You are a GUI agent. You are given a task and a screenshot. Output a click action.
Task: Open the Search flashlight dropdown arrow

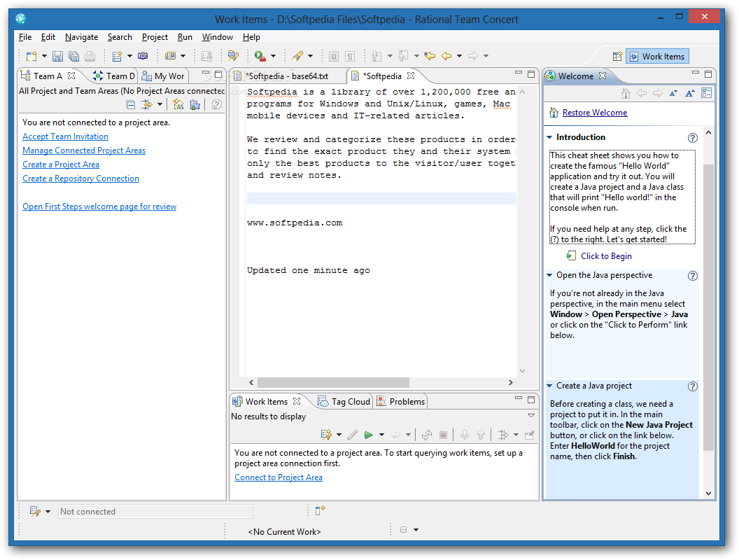310,56
